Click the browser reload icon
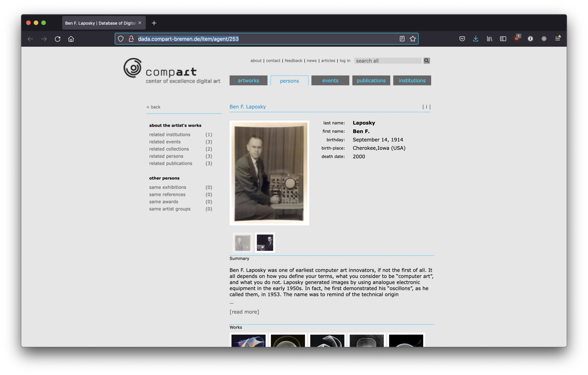Image resolution: width=588 pixels, height=375 pixels. pyautogui.click(x=57, y=39)
